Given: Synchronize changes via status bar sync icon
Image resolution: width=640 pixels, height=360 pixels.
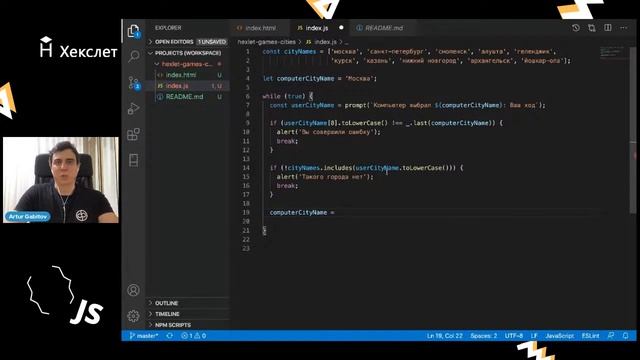Looking at the screenshot, I should [x=170, y=336].
